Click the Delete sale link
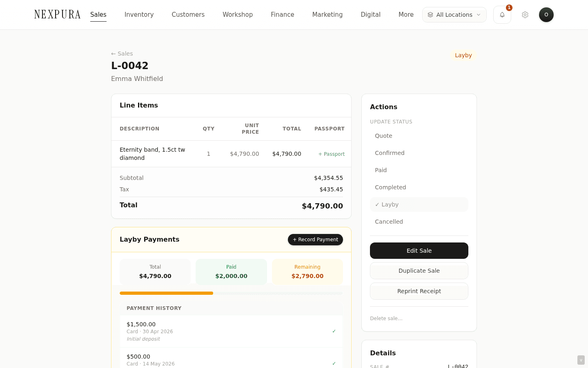Viewport: 588px width, 368px height. click(386, 319)
